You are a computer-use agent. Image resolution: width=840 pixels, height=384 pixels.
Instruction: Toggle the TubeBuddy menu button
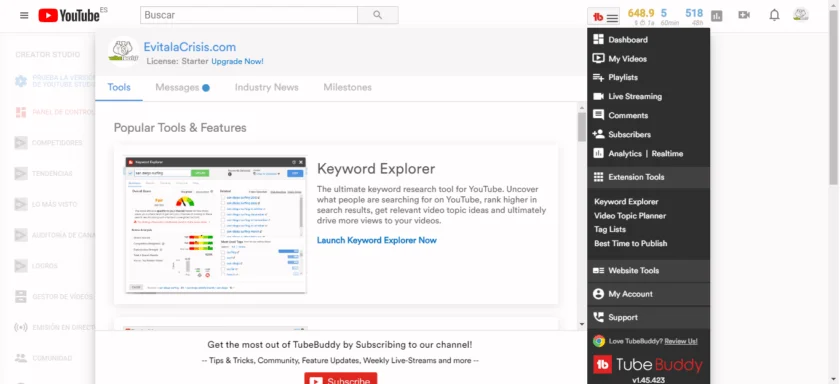604,17
